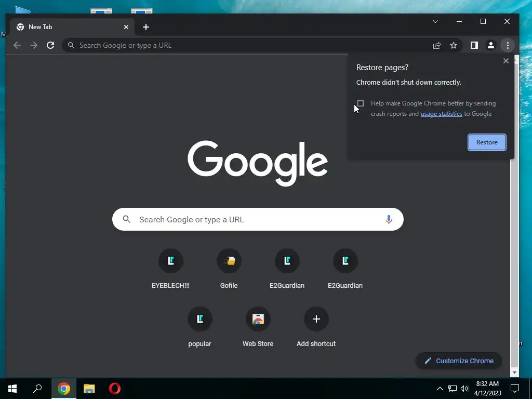Open Windows taskbar search
Image resolution: width=532 pixels, height=399 pixels.
pos(37,389)
